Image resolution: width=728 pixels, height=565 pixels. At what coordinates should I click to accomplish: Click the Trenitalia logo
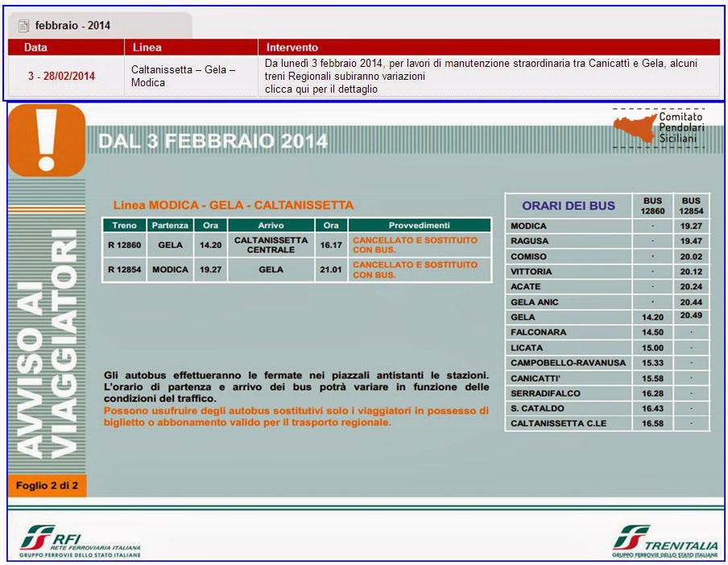(665, 542)
